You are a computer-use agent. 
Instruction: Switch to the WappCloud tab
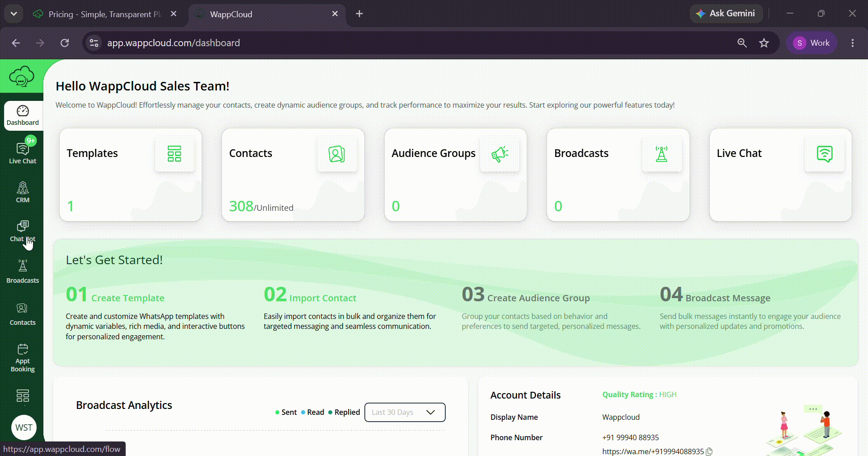(267, 14)
